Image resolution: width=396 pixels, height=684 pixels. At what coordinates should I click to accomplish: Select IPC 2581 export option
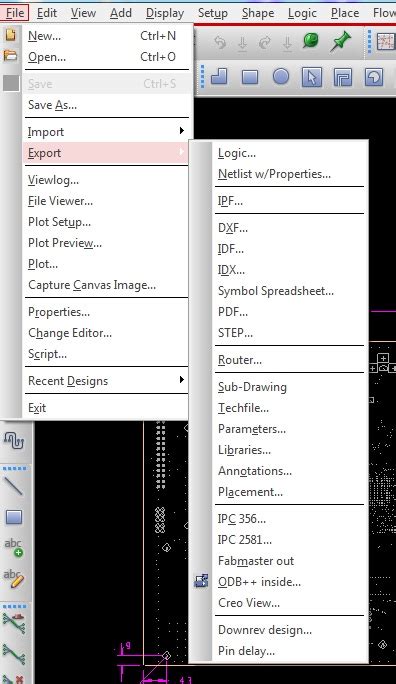point(245,540)
